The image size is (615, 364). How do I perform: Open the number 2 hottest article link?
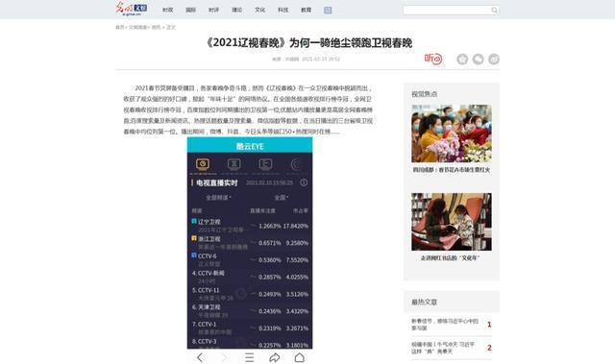[x=443, y=348]
